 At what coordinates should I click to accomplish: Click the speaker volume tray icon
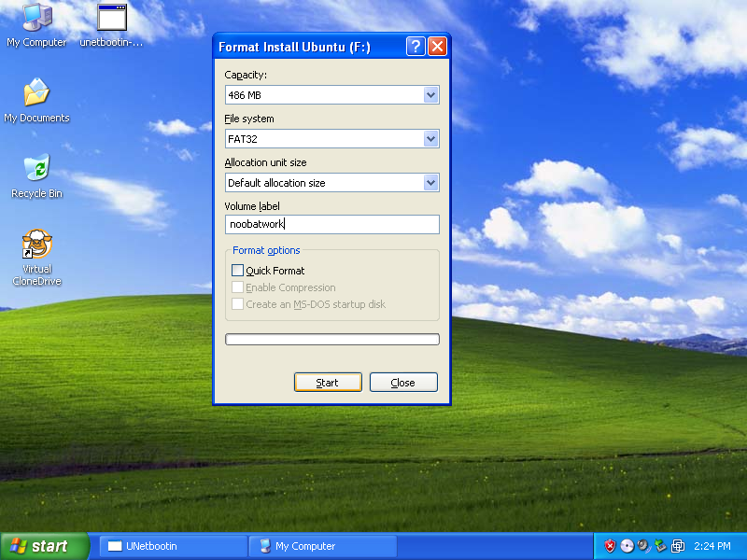[643, 546]
